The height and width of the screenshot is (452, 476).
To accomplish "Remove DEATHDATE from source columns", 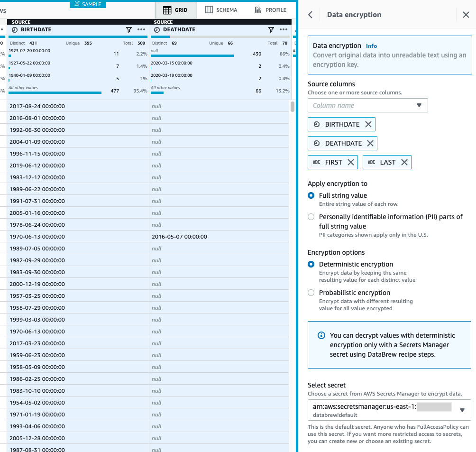I will pyautogui.click(x=370, y=143).
